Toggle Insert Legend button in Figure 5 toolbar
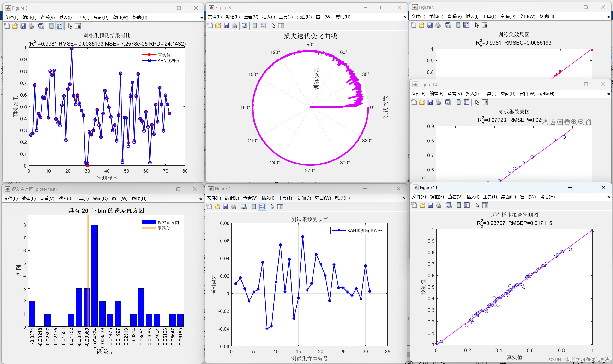The width and height of the screenshot is (613, 364). tap(60, 26)
